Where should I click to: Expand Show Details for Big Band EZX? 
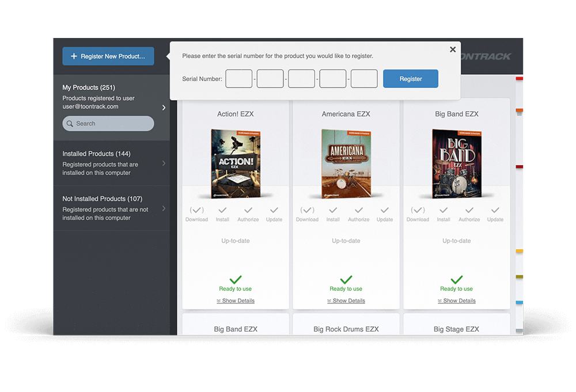tap(457, 300)
